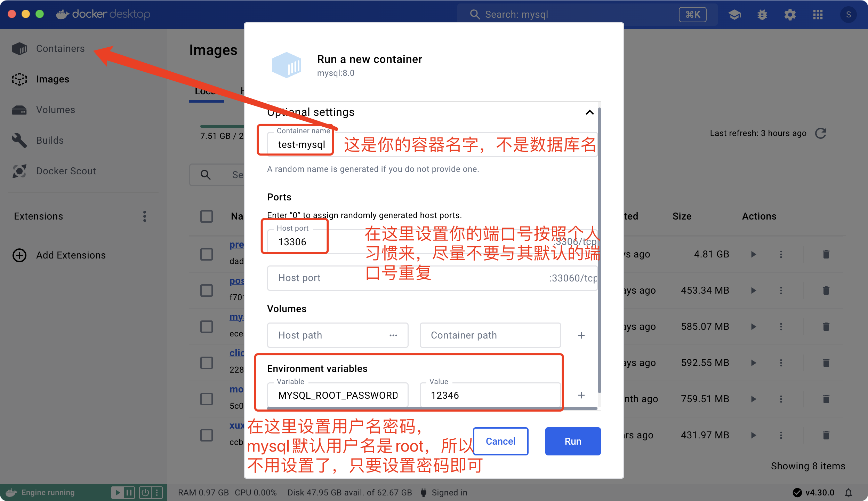Open more actions for 585.07 MB image
Screen dimensions: 868x501
[781, 326]
